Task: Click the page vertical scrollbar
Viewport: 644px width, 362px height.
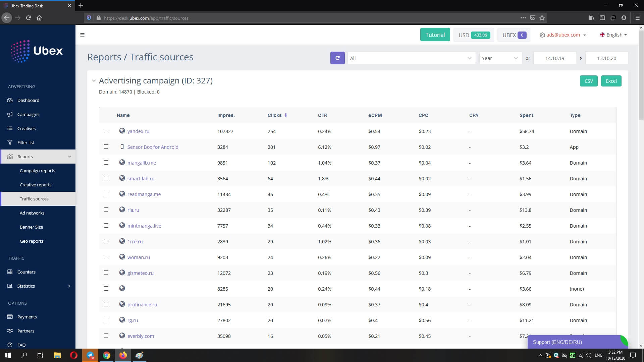Action: coord(641,74)
